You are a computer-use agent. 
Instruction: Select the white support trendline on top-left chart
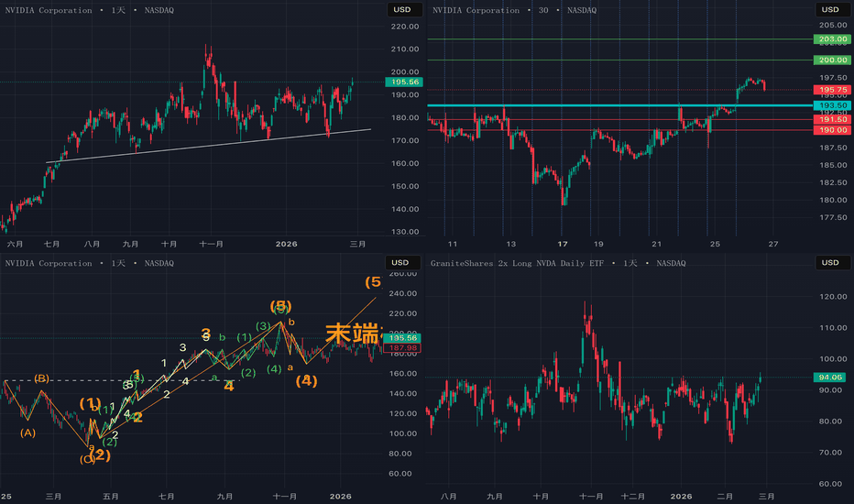pos(209,146)
